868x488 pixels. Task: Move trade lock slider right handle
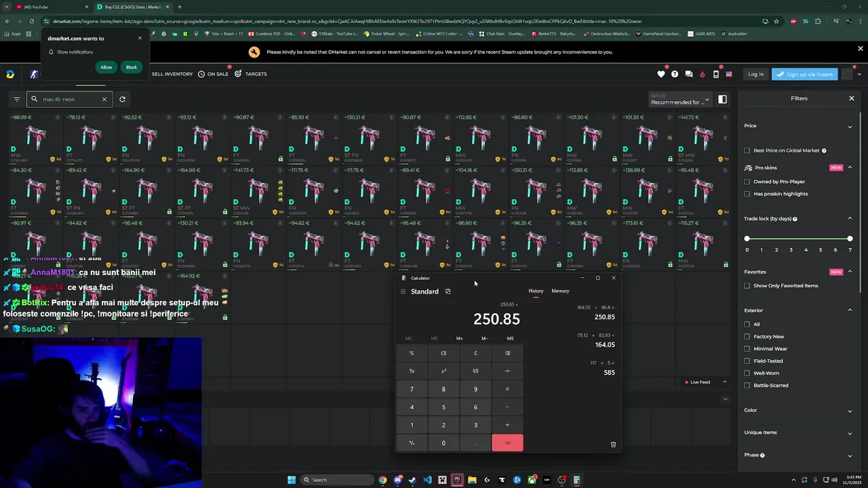click(x=850, y=239)
